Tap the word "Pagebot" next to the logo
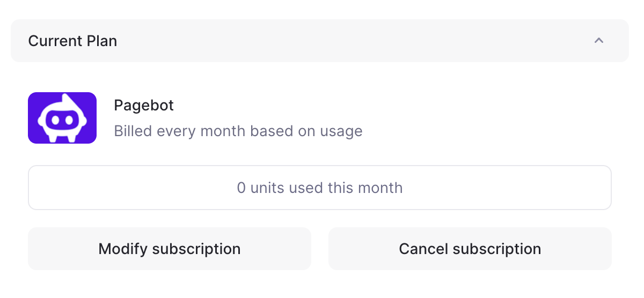Viewport: 644px width, 298px height. pyautogui.click(x=144, y=105)
